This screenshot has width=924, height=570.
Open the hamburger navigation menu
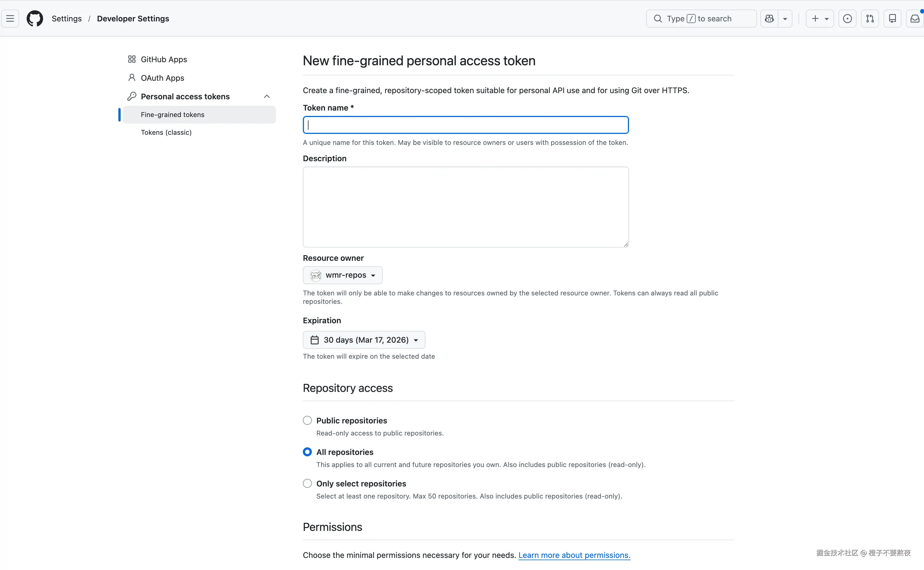click(x=10, y=19)
